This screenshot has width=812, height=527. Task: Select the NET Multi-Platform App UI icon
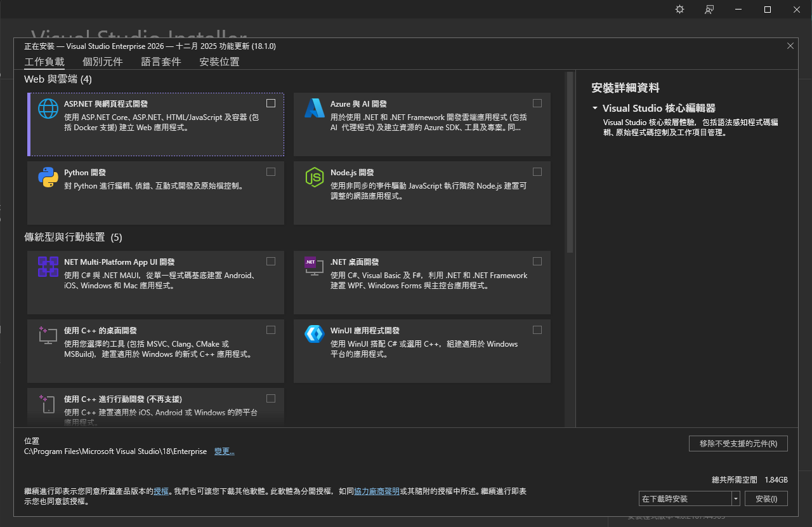tap(48, 267)
